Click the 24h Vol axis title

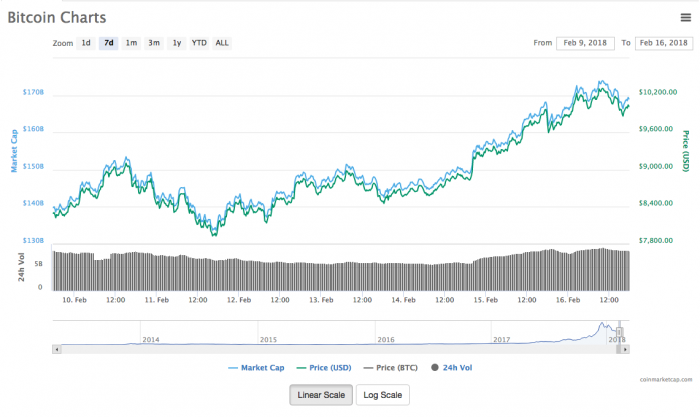click(21, 267)
